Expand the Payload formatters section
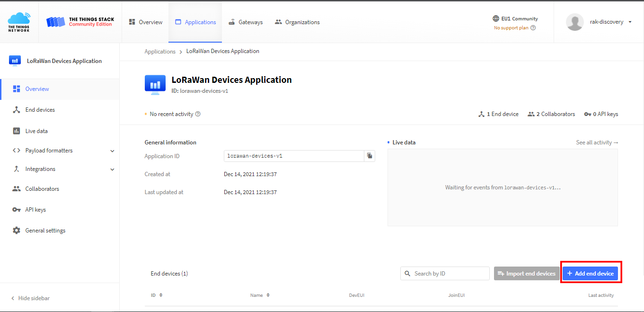The width and height of the screenshot is (644, 312). pyautogui.click(x=112, y=150)
